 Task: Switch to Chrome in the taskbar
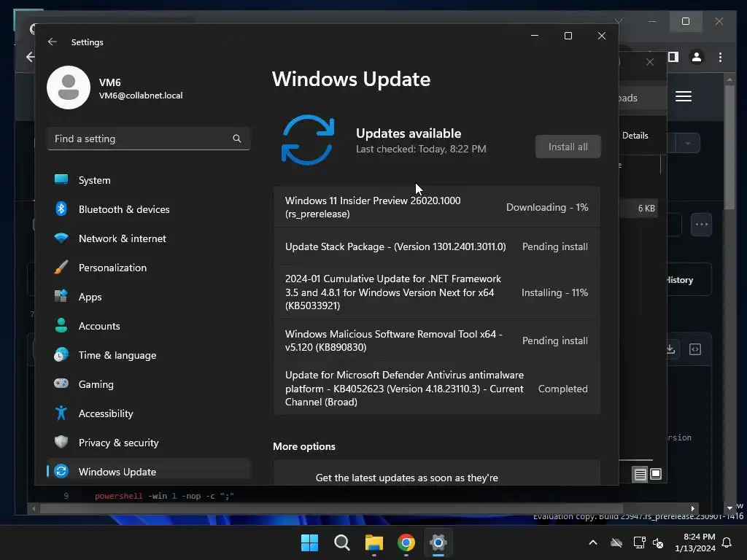pos(406,542)
